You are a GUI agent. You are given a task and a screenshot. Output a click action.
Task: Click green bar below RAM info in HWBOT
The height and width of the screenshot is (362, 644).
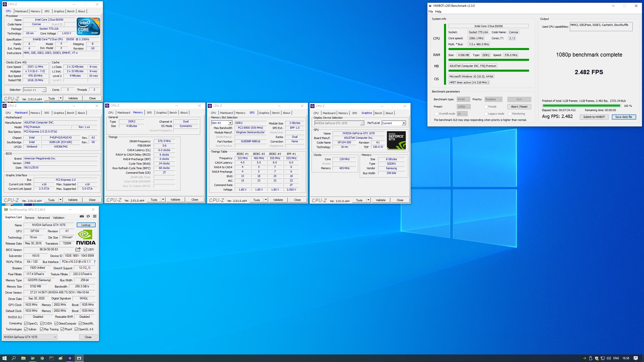489,60
